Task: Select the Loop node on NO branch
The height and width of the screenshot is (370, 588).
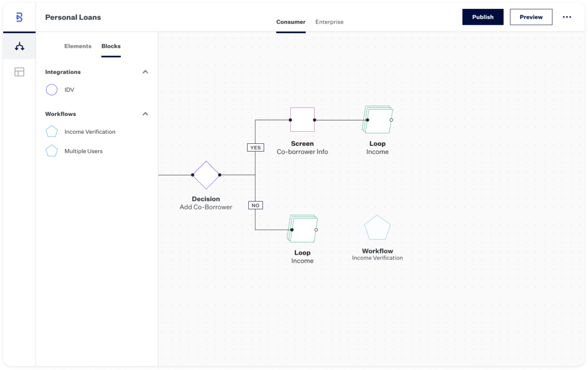Action: click(303, 229)
